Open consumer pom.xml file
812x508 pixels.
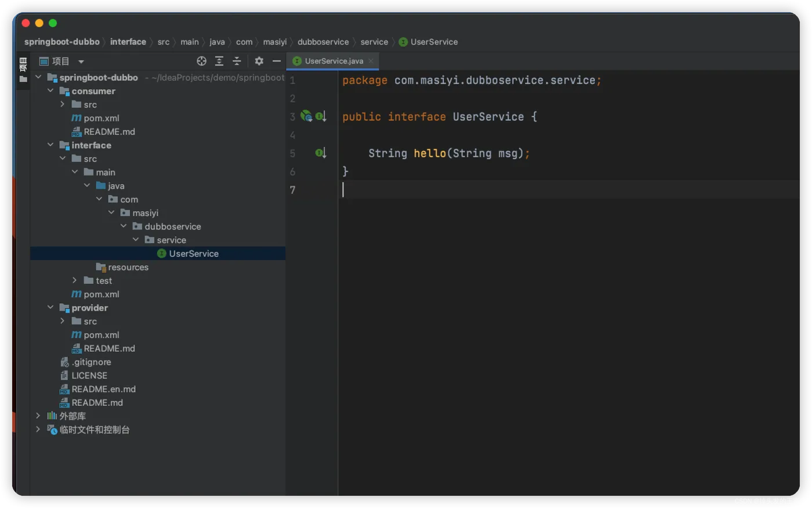[95, 118]
